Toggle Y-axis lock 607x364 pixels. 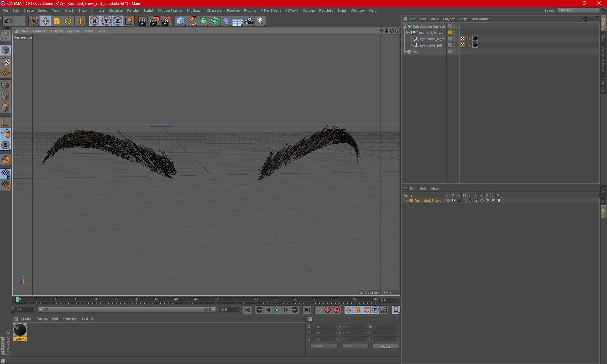coord(106,21)
